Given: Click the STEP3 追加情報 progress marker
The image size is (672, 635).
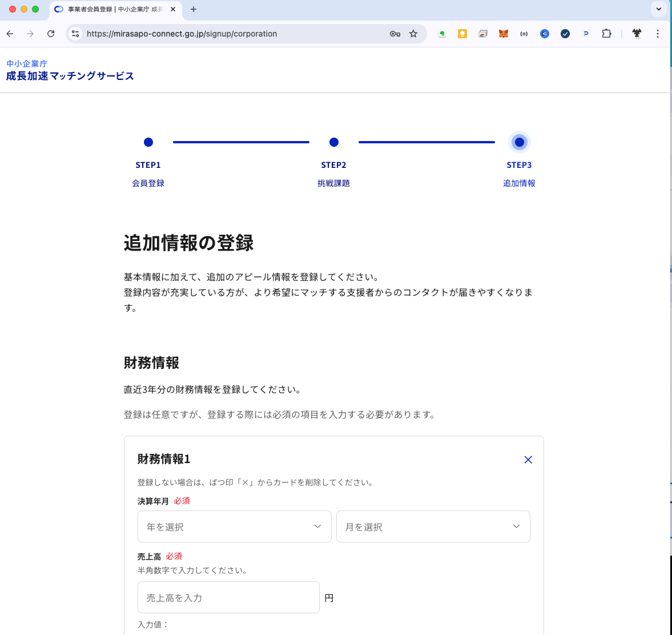Looking at the screenshot, I should click(519, 142).
